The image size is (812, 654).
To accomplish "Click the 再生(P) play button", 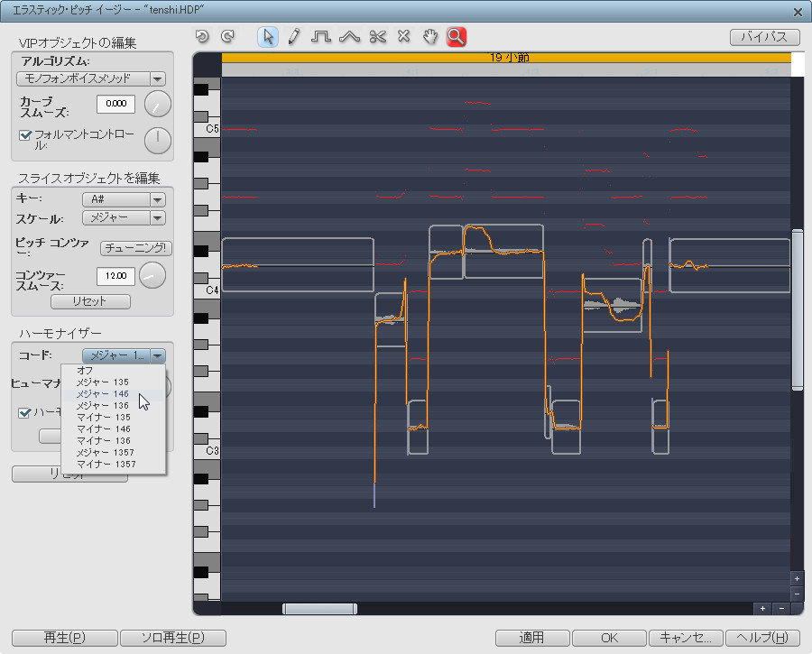I will click(x=65, y=638).
